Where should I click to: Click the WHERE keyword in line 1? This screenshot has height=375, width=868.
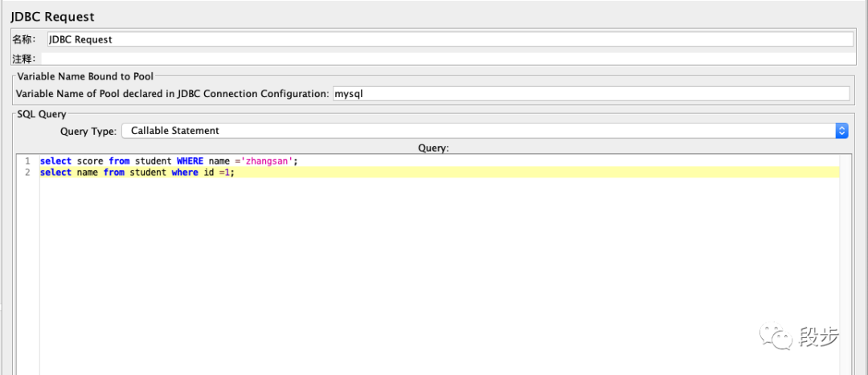(x=190, y=161)
